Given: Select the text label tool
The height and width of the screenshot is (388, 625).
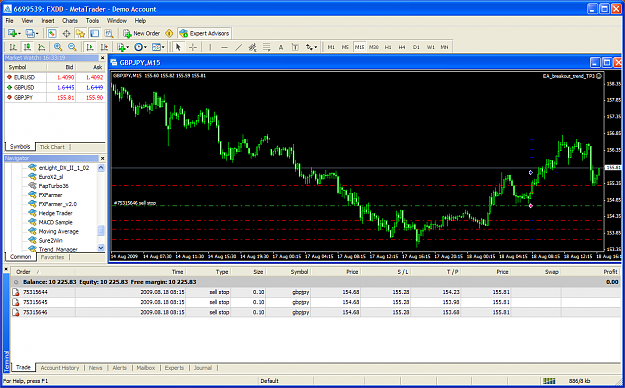Looking at the screenshot, I should tap(295, 47).
